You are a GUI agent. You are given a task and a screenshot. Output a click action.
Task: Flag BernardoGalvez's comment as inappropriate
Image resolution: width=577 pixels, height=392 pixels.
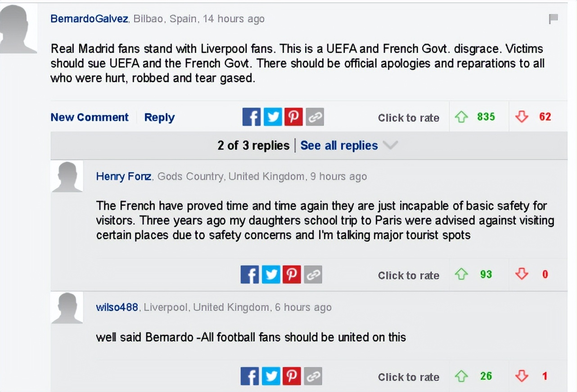point(553,19)
